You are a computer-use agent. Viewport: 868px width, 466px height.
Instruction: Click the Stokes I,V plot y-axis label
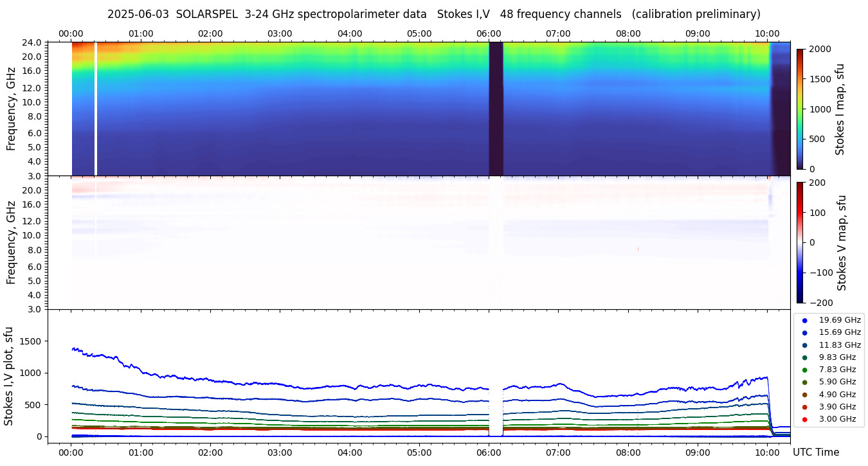coord(9,376)
